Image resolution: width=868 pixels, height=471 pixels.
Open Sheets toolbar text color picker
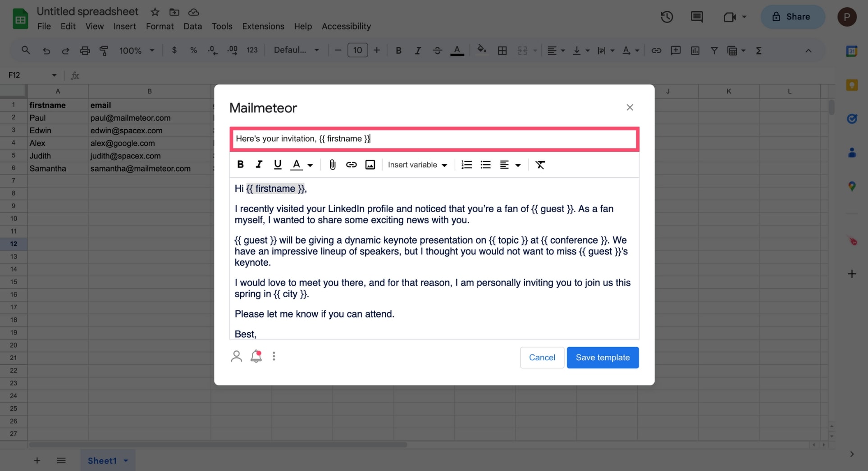(457, 50)
